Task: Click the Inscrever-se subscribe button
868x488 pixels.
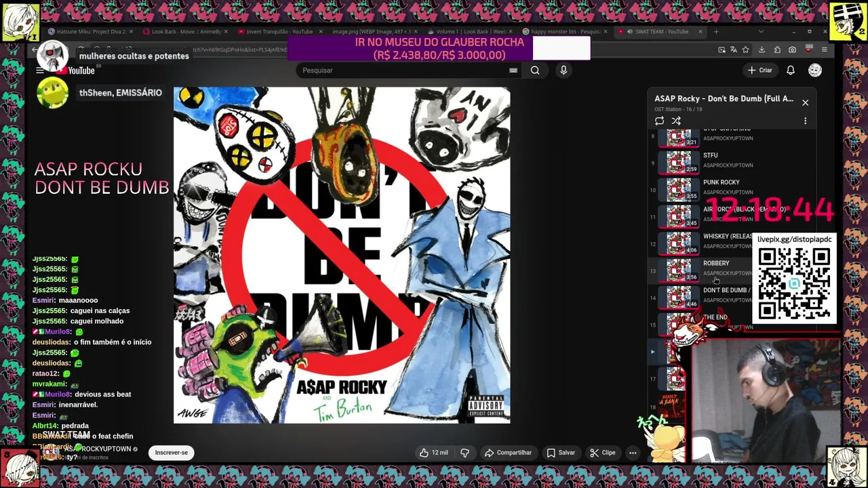Action: click(172, 453)
